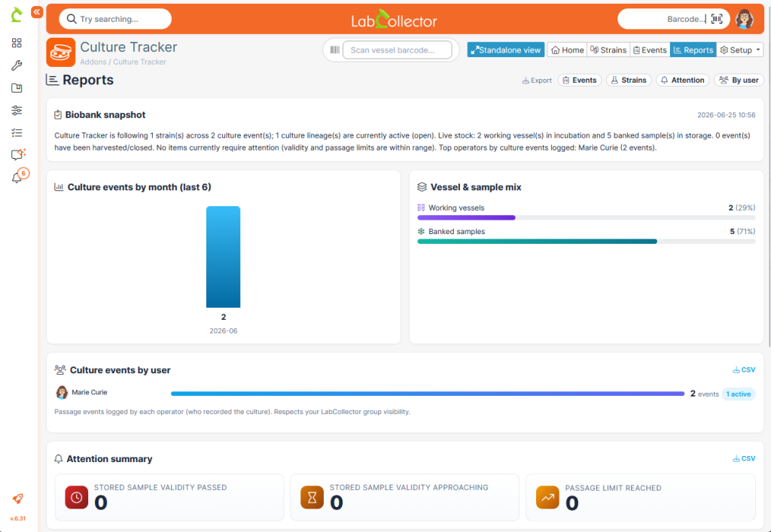Click the Biobank snapshot clipboard icon
Viewport: 771px width, 532px height.
pyautogui.click(x=58, y=114)
